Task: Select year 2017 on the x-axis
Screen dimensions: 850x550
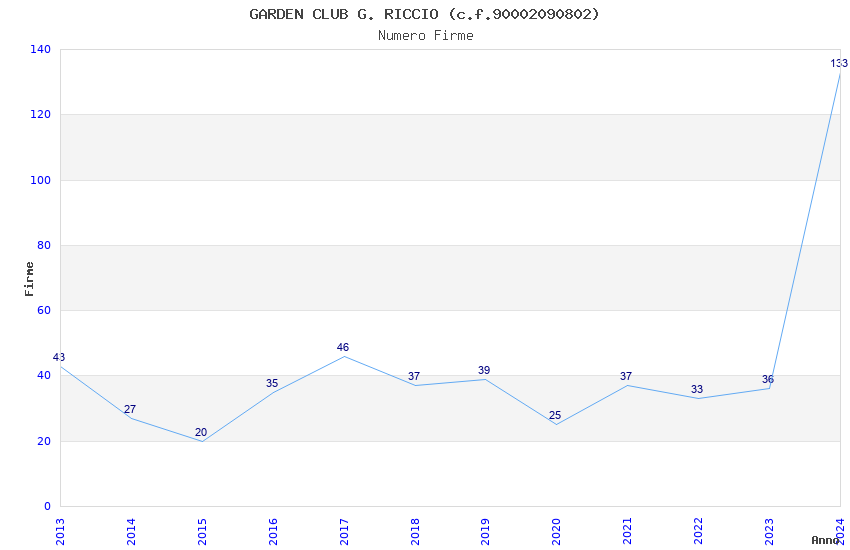Action: coord(344,532)
